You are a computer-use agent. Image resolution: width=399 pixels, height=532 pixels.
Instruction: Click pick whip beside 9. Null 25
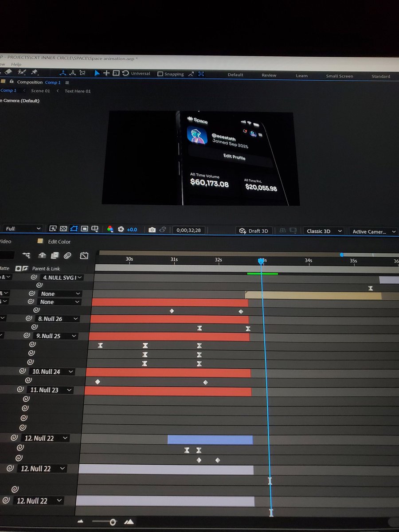tap(26, 336)
